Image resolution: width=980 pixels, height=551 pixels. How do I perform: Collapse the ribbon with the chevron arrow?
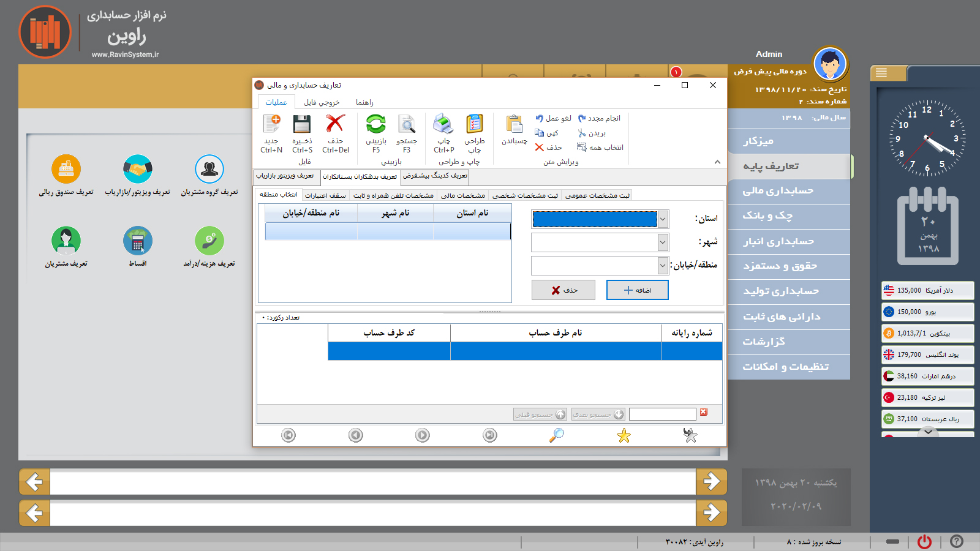click(717, 162)
